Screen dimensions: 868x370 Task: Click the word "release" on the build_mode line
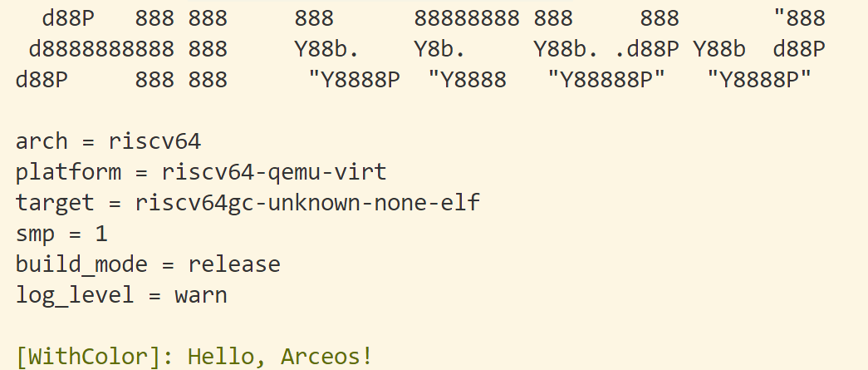(234, 264)
